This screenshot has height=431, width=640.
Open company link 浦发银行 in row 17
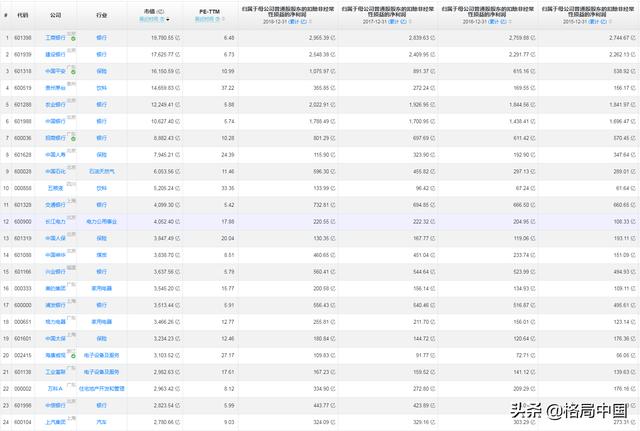coord(55,305)
